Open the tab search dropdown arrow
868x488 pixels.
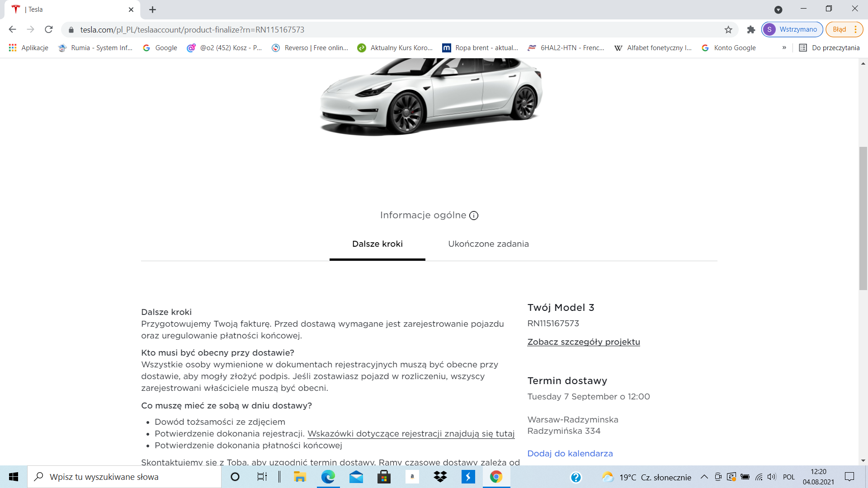click(x=778, y=9)
